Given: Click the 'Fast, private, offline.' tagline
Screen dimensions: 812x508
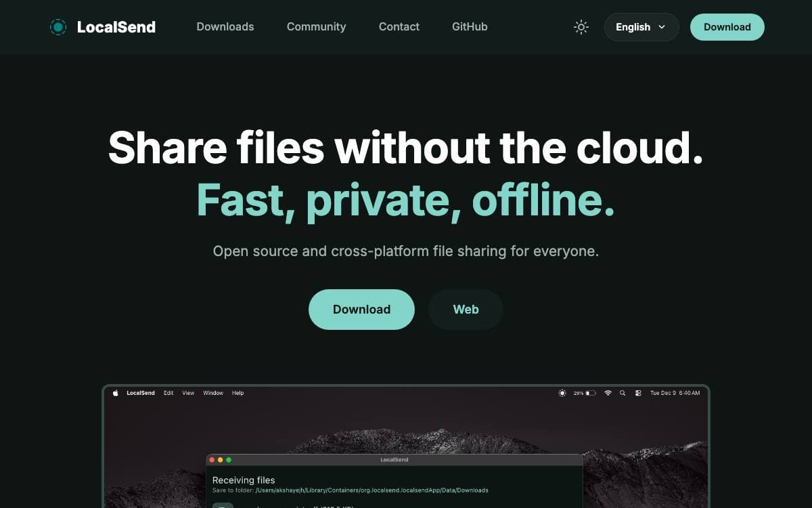Looking at the screenshot, I should click(x=406, y=200).
